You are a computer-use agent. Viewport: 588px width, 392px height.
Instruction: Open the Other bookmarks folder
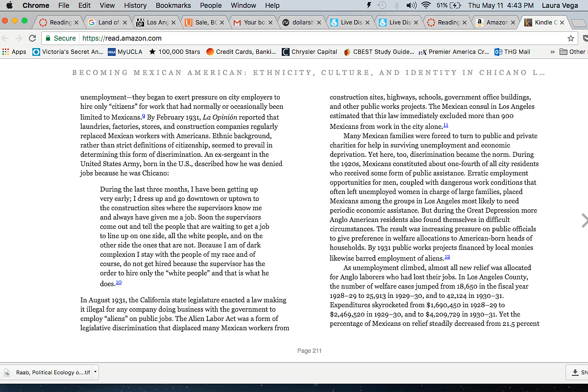[572, 51]
